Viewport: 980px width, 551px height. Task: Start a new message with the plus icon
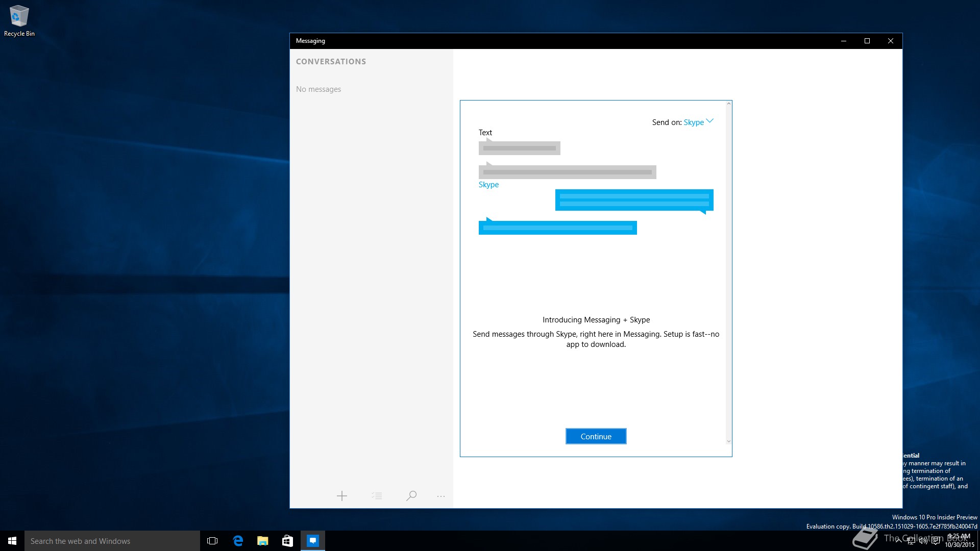[342, 496]
